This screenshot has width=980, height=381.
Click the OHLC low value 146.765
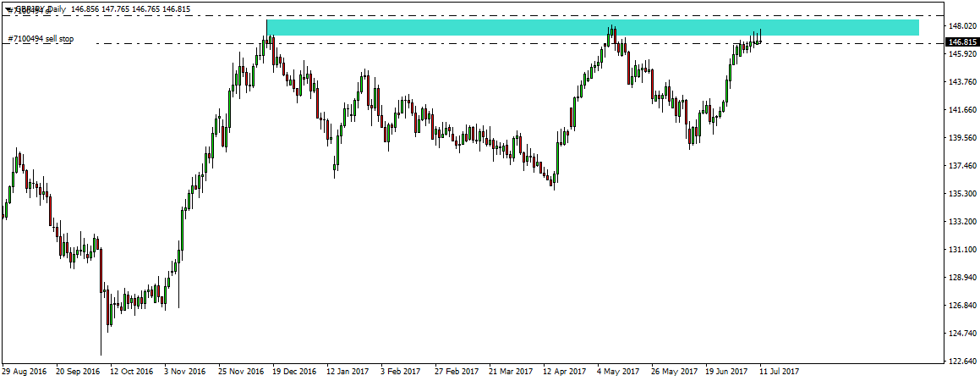pos(147,9)
